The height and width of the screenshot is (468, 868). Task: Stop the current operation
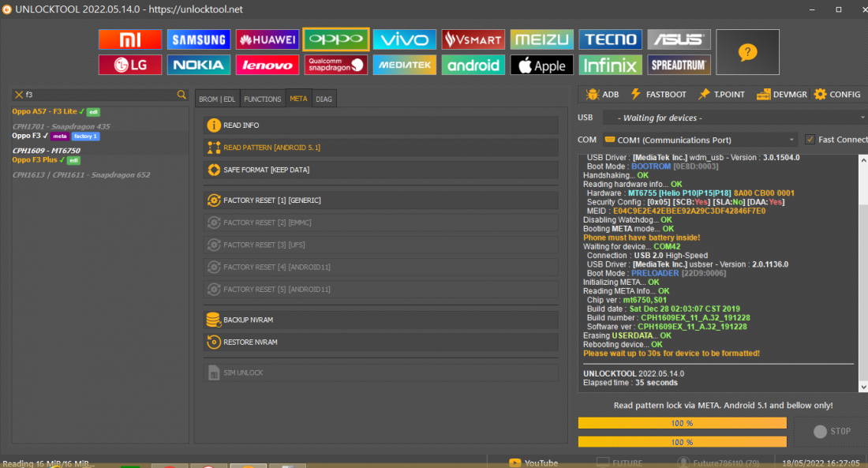pos(832,431)
